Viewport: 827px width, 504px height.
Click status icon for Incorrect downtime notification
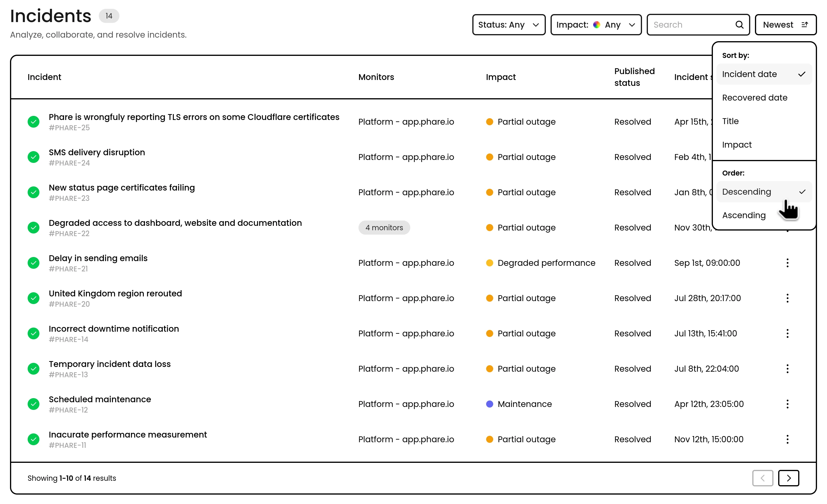tap(34, 333)
